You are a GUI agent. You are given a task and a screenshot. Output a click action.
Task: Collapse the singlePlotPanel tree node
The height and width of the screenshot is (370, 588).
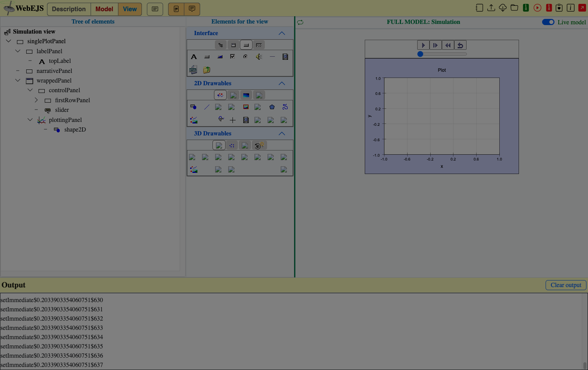[x=8, y=41]
